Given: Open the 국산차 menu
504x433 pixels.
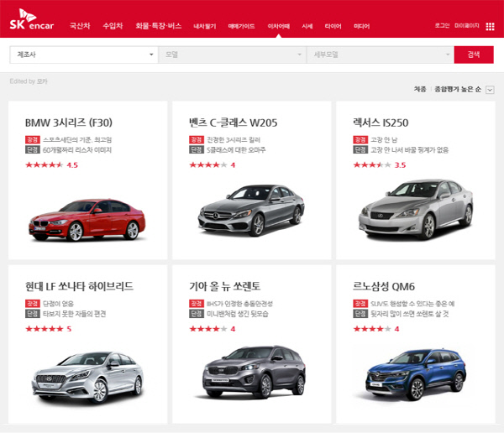Looking at the screenshot, I should point(80,26).
